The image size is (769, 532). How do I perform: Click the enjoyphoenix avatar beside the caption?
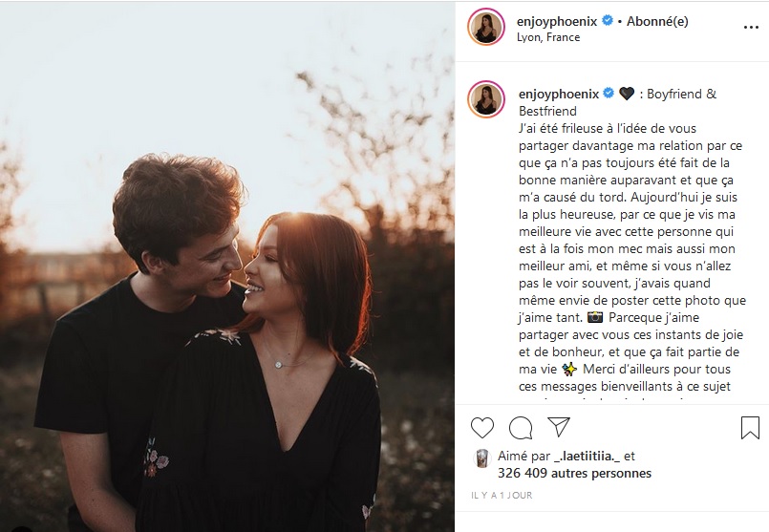[x=486, y=100]
